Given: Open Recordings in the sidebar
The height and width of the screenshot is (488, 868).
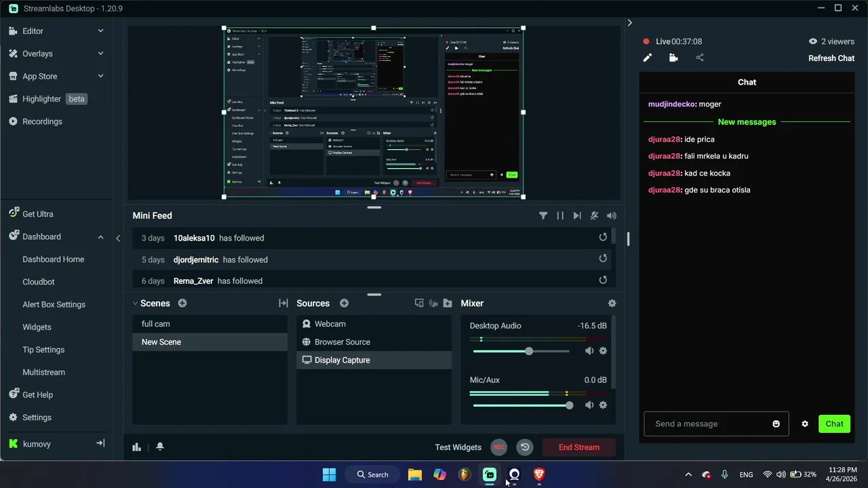Looking at the screenshot, I should click(42, 121).
